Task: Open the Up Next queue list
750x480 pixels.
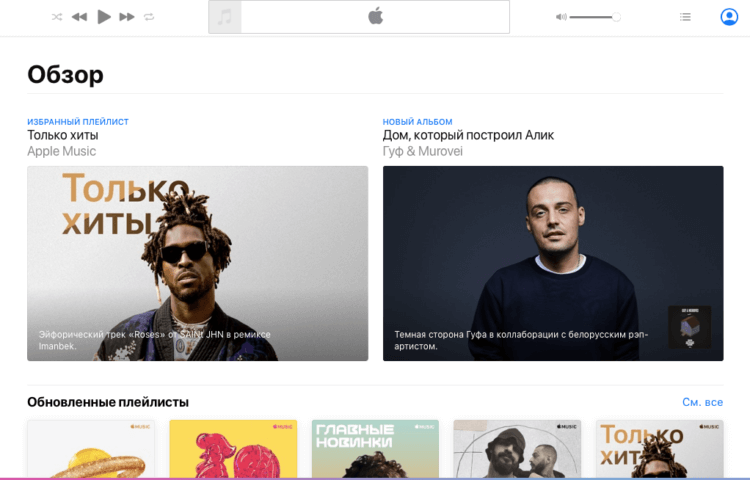Action: pos(685,17)
